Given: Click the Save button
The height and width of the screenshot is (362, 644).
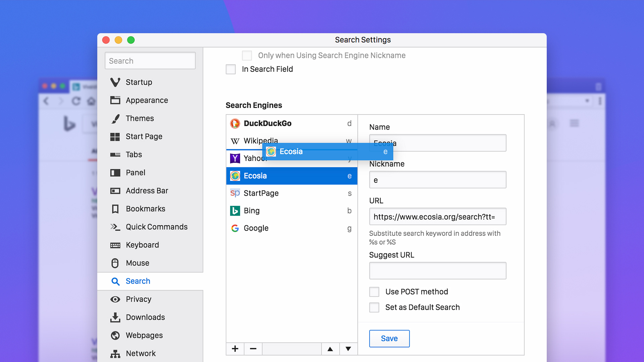Looking at the screenshot, I should click(x=389, y=339).
